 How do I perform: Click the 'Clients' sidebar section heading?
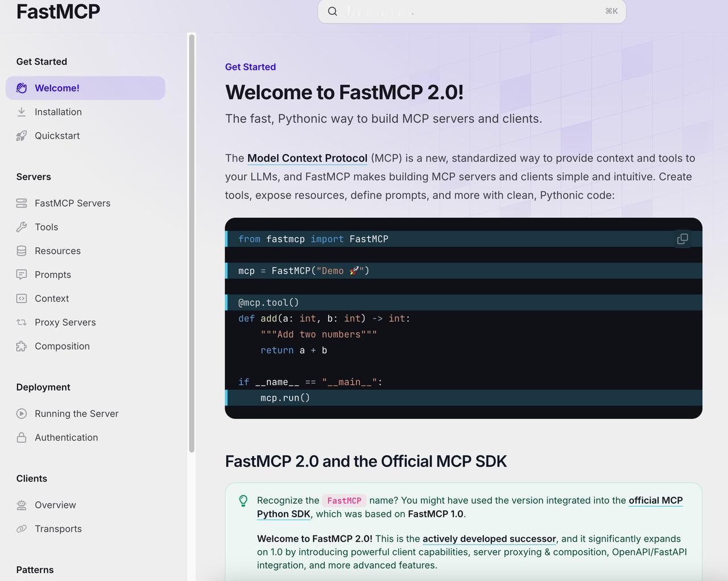pyautogui.click(x=32, y=479)
